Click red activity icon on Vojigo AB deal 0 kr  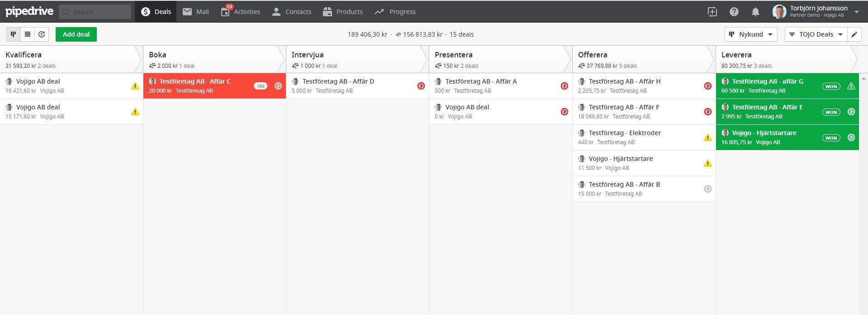[564, 112]
